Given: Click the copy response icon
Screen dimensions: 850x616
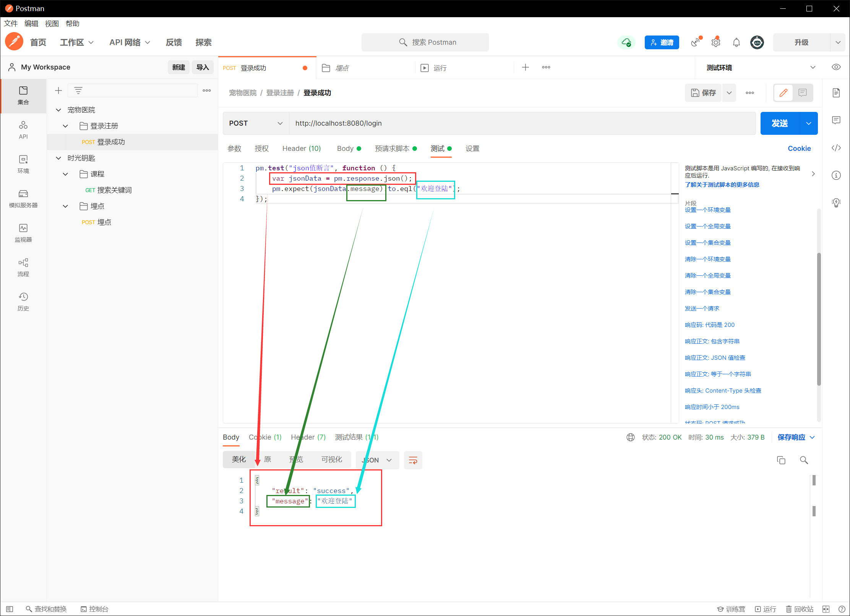Looking at the screenshot, I should [x=781, y=460].
